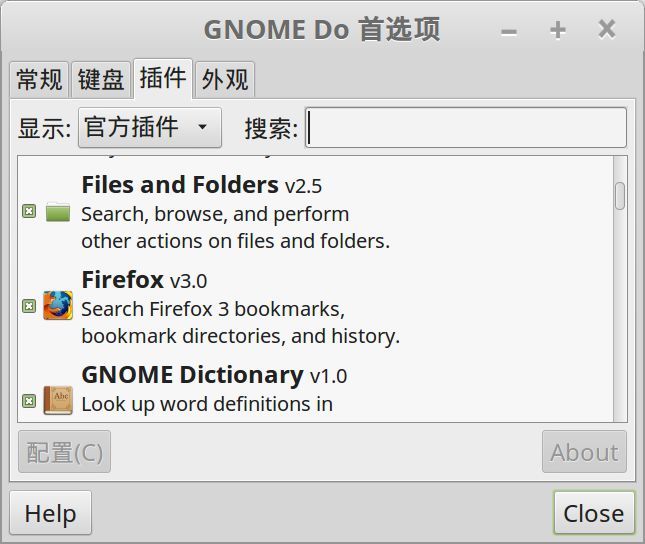This screenshot has height=544, width=645.
Task: Disable the Firefox plugin checkbox
Action: [x=29, y=306]
